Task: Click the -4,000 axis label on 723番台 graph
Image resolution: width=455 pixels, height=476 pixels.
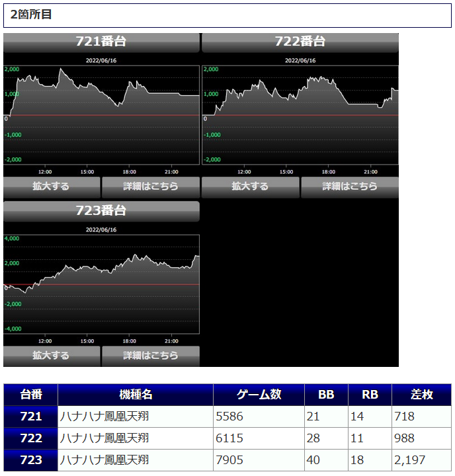Action: 13,329
